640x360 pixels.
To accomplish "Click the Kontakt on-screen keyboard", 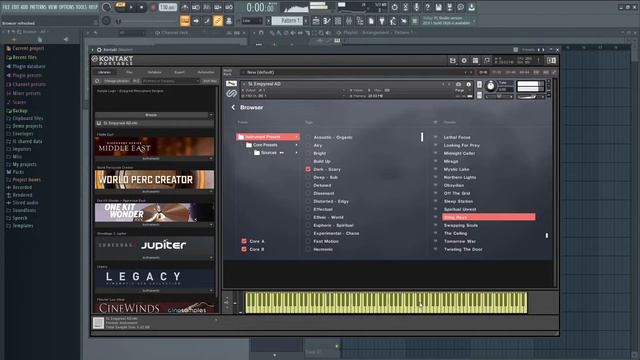I will click(386, 302).
